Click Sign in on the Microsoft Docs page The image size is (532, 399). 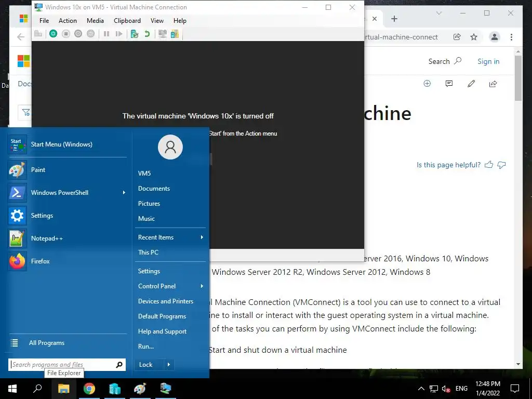pyautogui.click(x=488, y=61)
